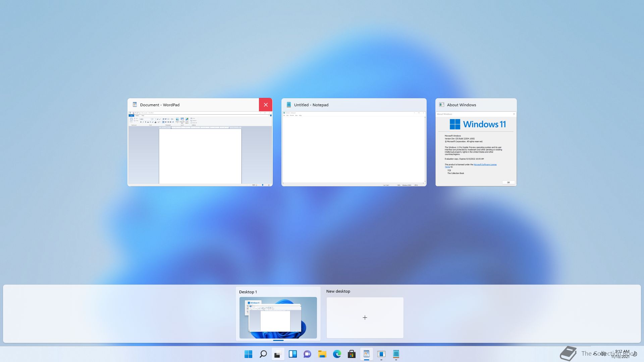The image size is (644, 362).
Task: Switch to About Windows (winver) taskbar icon
Action: click(381, 354)
